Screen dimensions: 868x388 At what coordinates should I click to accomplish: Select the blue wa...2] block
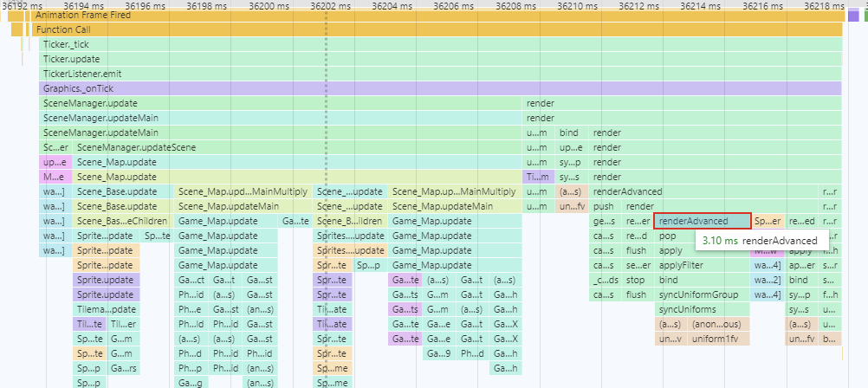click(x=768, y=280)
